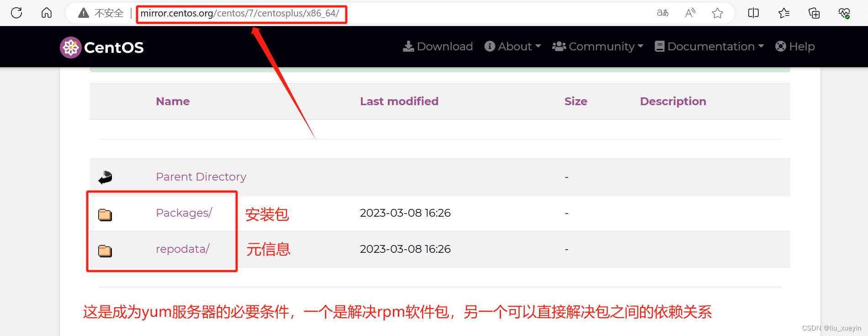
Task: Sort listing by Description column header
Action: click(673, 101)
